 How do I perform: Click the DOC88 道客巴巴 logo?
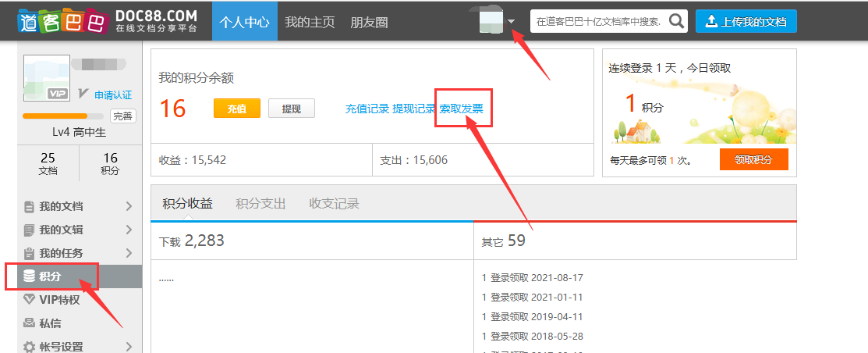click(x=108, y=21)
